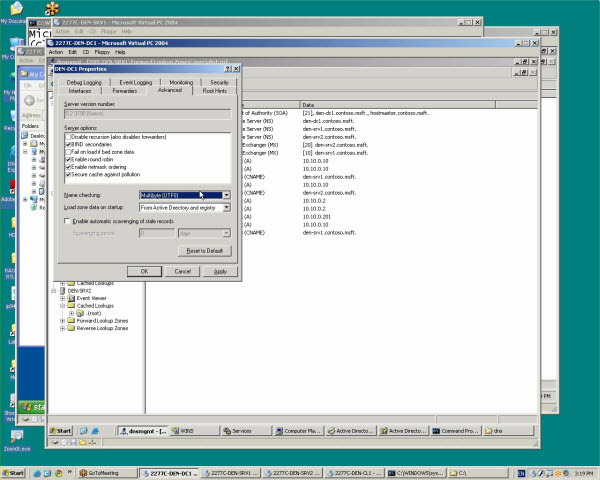Click the Reverse Lookup Zones folder icon
600x480 pixels.
click(71, 329)
